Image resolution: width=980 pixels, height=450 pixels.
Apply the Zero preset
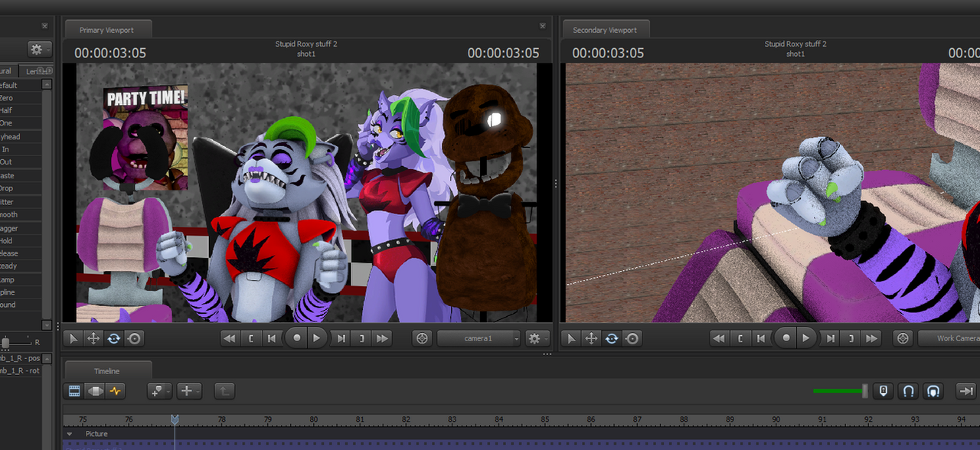[x=21, y=98]
